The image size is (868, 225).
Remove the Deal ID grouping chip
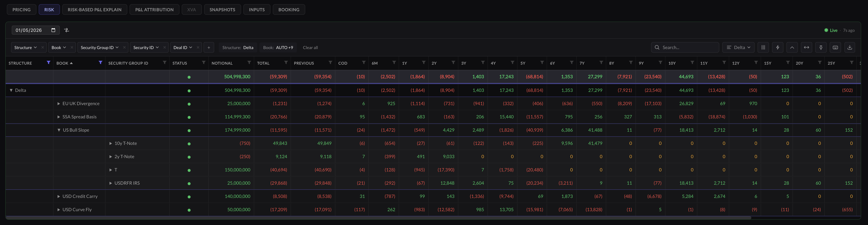click(198, 47)
